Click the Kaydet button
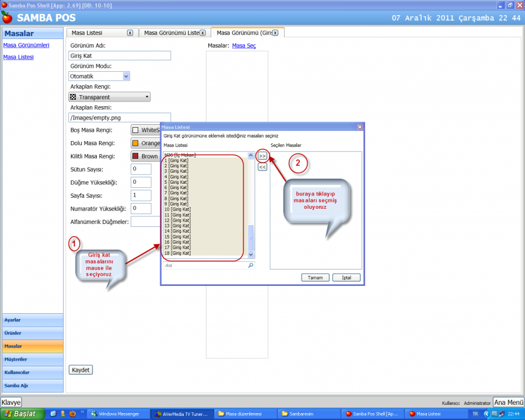 point(80,370)
